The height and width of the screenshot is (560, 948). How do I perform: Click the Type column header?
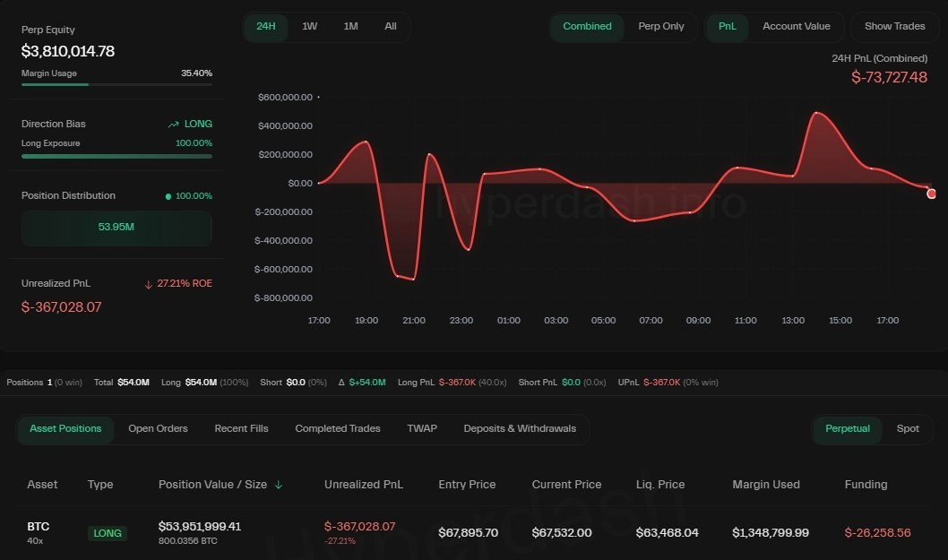[100, 485]
